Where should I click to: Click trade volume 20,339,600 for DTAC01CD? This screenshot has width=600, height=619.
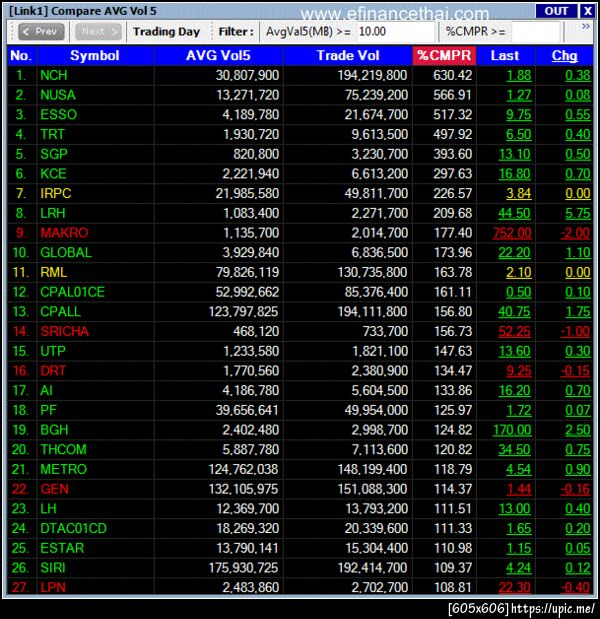coord(376,529)
